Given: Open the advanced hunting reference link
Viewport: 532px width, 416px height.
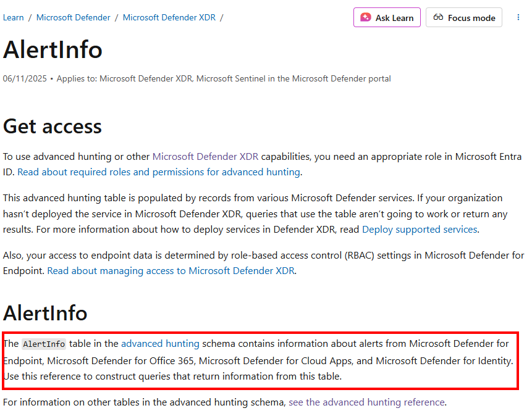Looking at the screenshot, I should tap(366, 402).
